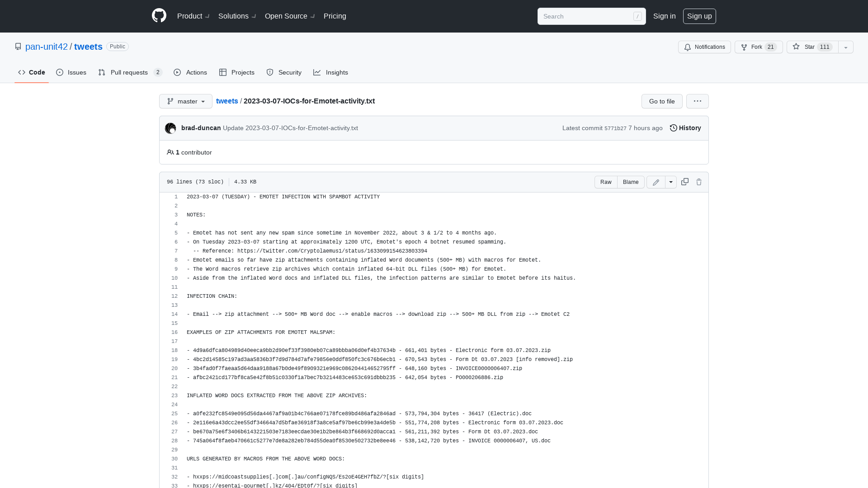Click the edit file pencil icon
The height and width of the screenshot is (488, 868).
(656, 182)
